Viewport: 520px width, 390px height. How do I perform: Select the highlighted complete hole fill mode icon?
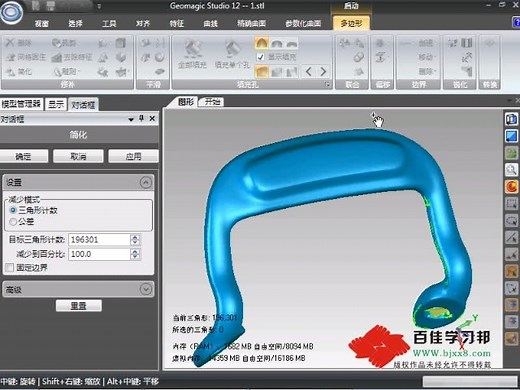(x=262, y=71)
